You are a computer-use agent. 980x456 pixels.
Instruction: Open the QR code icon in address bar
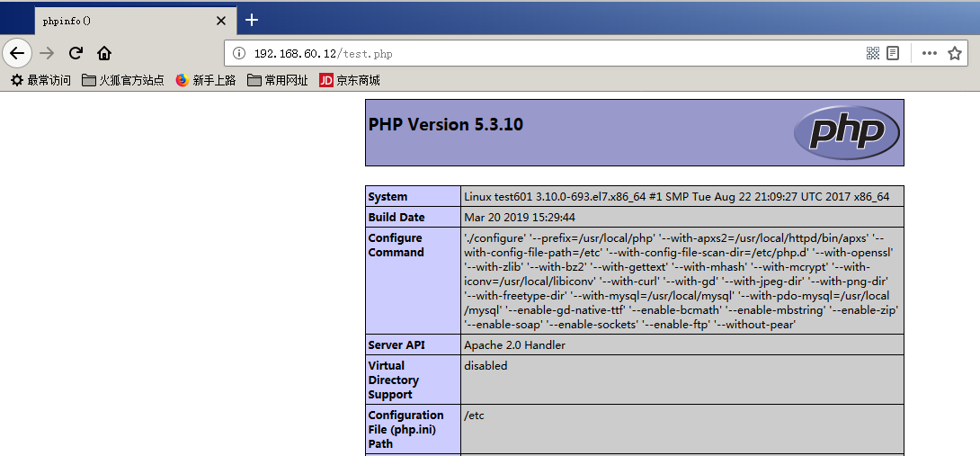[873, 53]
